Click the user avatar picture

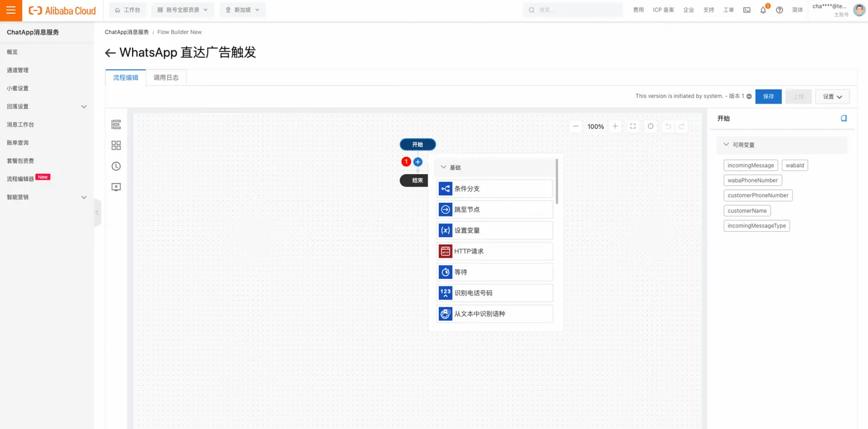858,10
